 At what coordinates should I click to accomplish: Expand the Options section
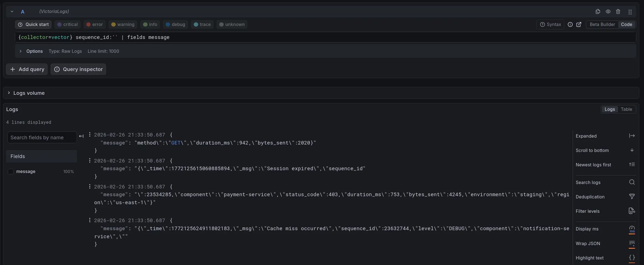click(x=20, y=51)
